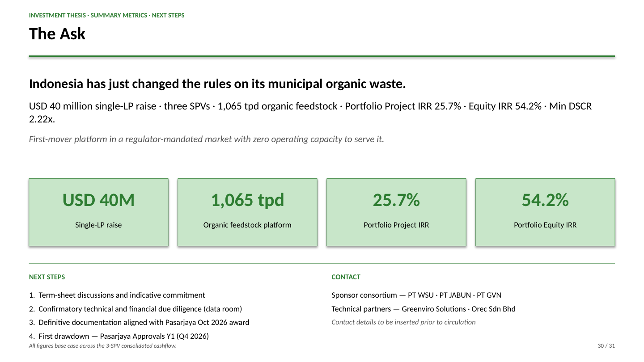The width and height of the screenshot is (644, 362).
Task: Click the paragraph starting 'USD 40 million single-LP raise'
Action: (310, 113)
